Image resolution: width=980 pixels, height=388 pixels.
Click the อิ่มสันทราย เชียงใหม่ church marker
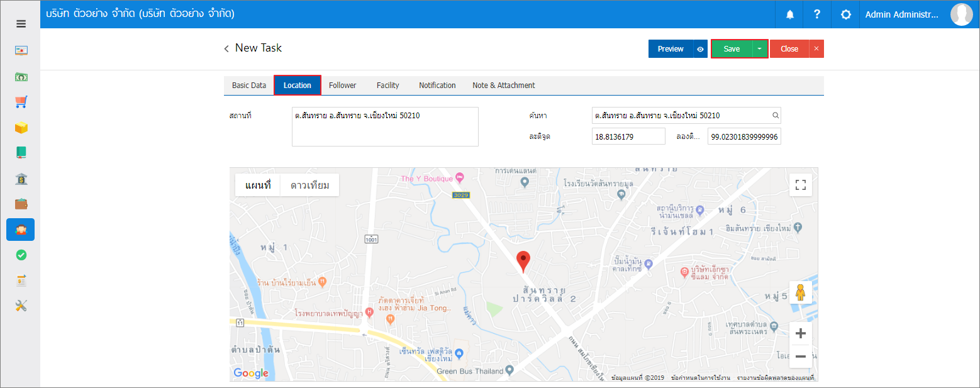[798, 226]
